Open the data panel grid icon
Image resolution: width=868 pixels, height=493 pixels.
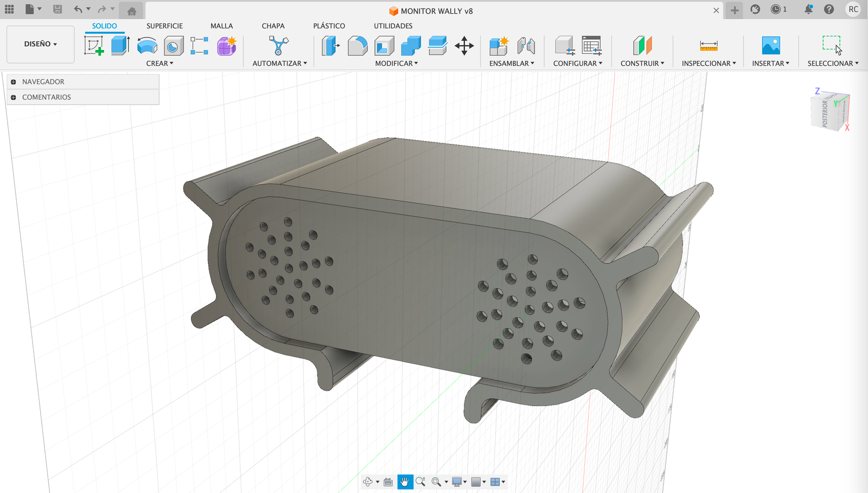coord(9,9)
